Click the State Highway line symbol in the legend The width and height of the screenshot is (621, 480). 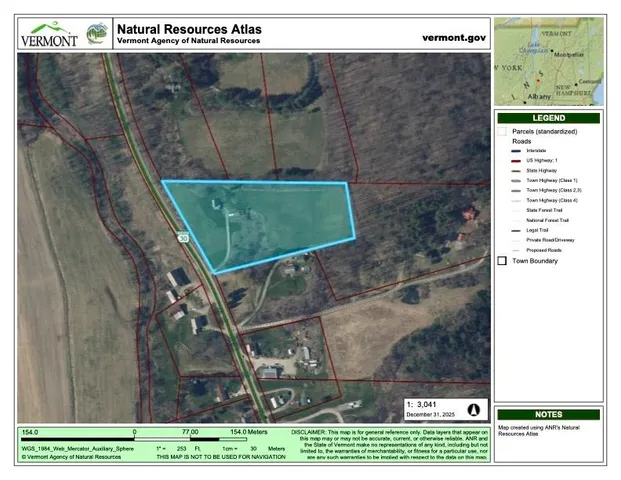tap(516, 171)
